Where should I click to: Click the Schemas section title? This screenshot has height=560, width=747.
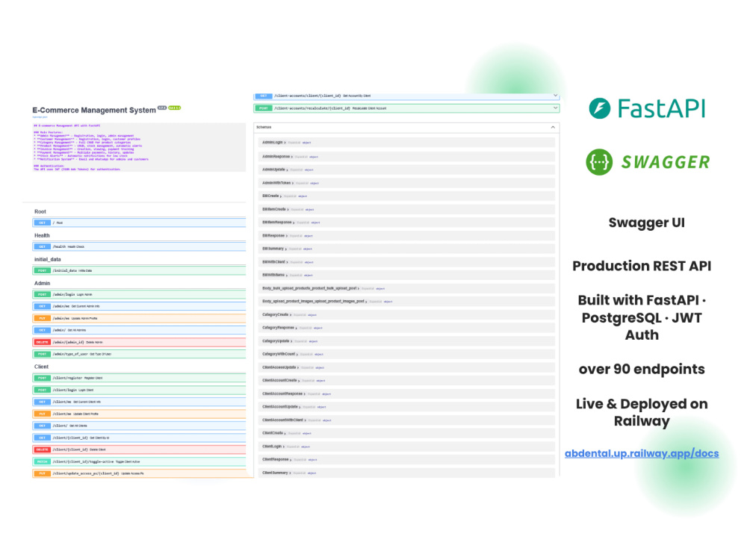coord(264,127)
